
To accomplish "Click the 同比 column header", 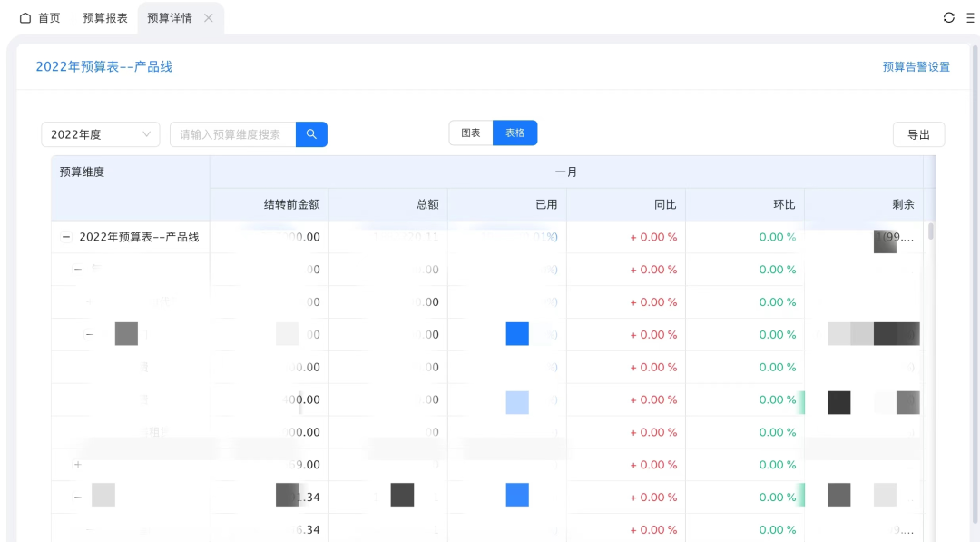I will [665, 204].
